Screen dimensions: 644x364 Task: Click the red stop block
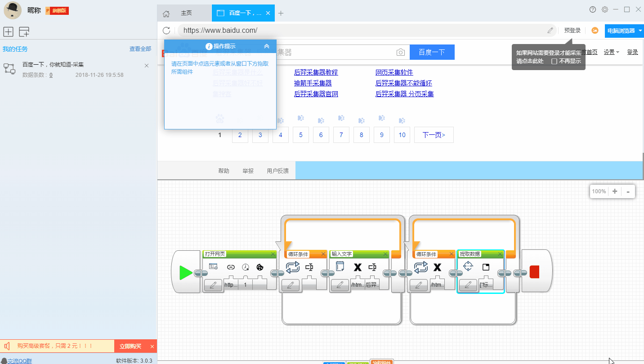[534, 272]
